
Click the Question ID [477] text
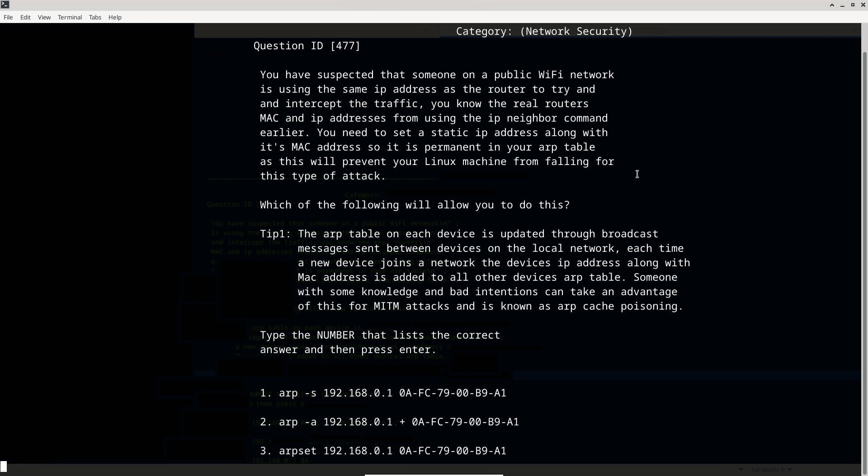pos(307,46)
